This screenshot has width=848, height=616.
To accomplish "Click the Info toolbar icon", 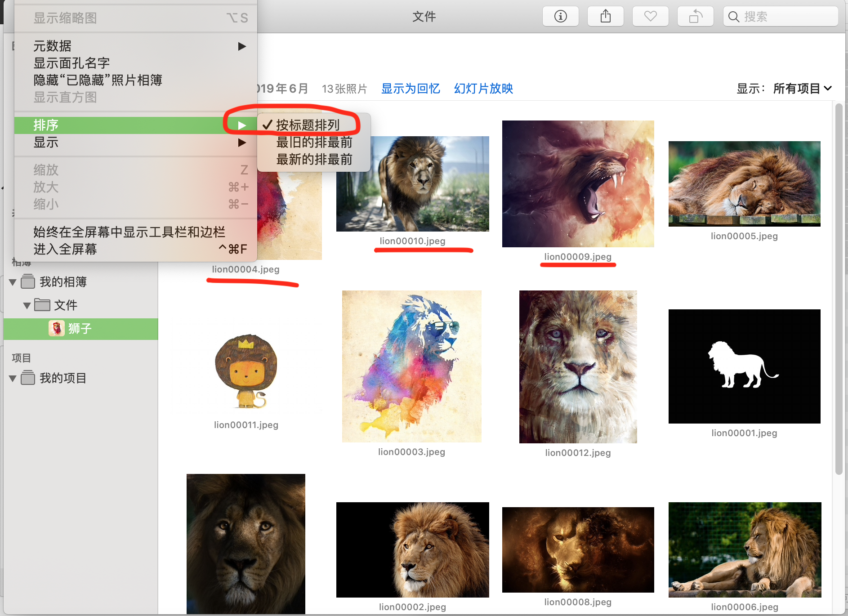I will pyautogui.click(x=560, y=17).
